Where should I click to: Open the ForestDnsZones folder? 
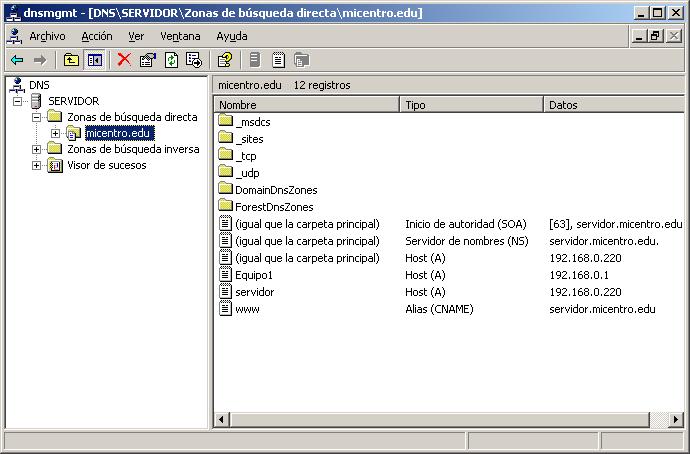coord(266,206)
